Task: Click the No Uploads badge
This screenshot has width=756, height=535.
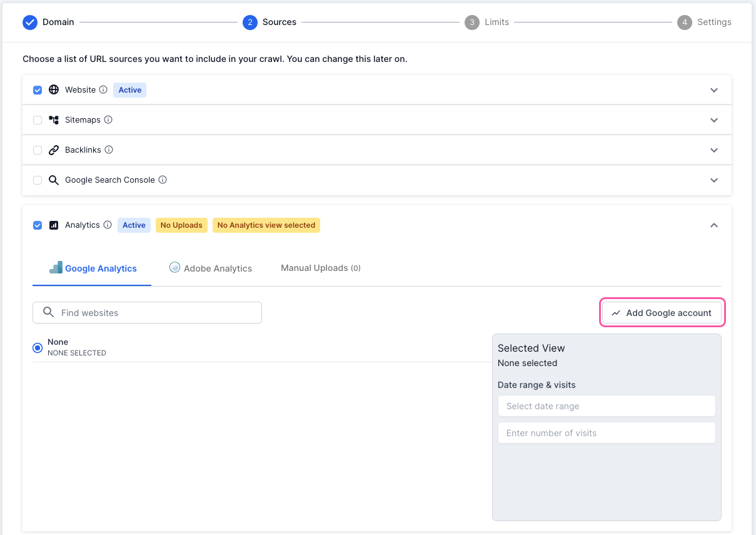Action: pos(181,225)
